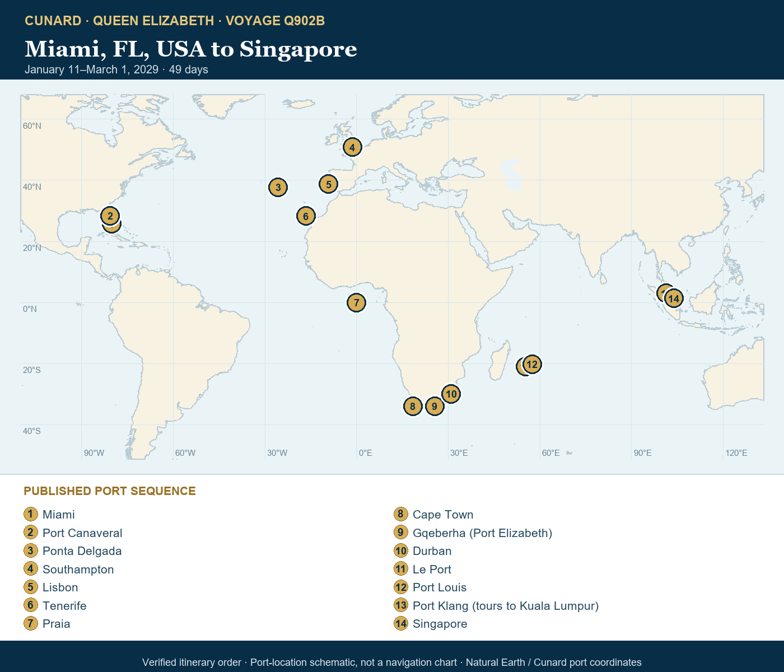Click the number 1 badge beside Miami
The width and height of the screenshot is (784, 672).
[x=31, y=514]
